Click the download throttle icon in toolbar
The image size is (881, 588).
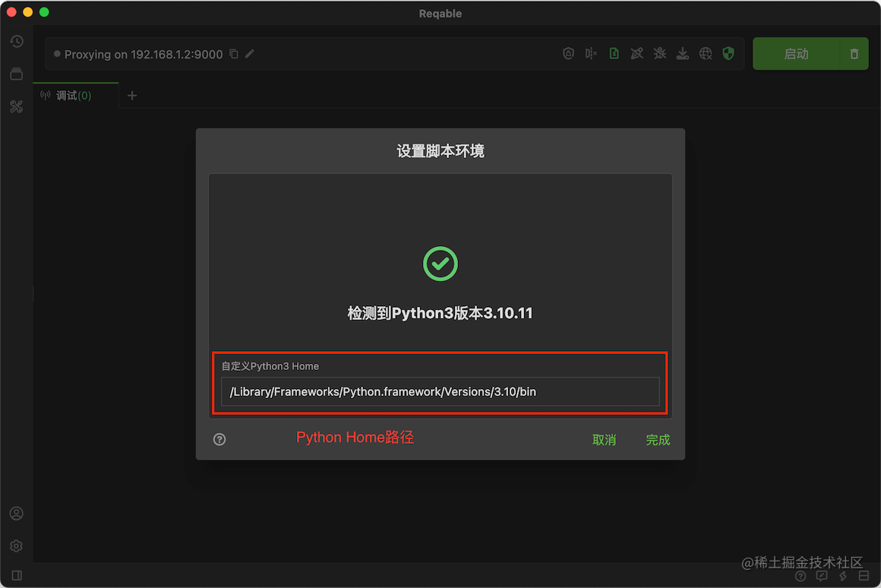click(682, 53)
